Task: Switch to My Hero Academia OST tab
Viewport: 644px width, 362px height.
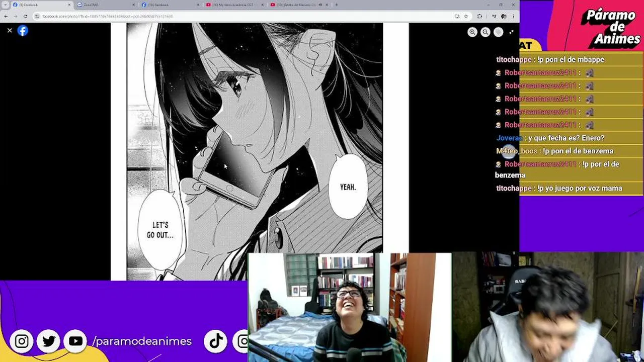Action: [x=234, y=5]
